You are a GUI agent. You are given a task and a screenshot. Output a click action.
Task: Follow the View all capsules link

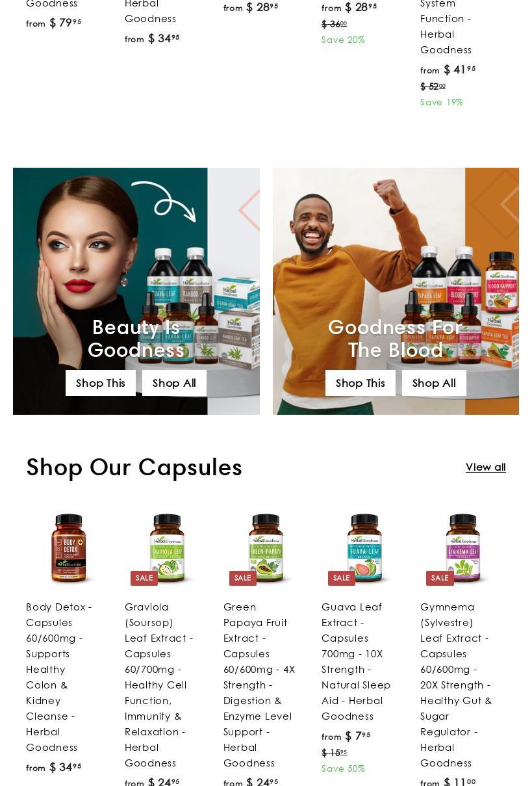[x=486, y=467]
